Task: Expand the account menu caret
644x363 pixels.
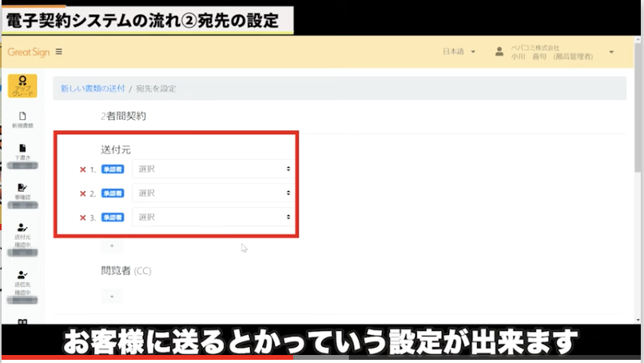Action: coord(611,52)
